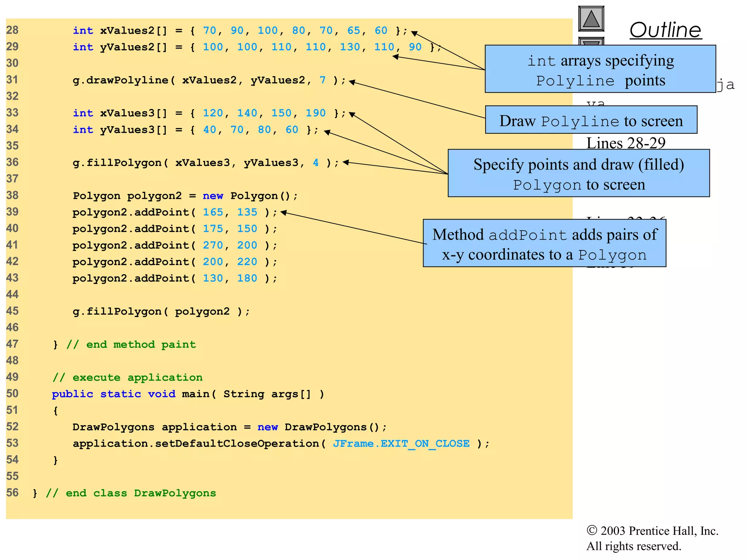The image size is (747, 560).
Task: Click the partially hidden down triangle button
Action: coord(591,41)
